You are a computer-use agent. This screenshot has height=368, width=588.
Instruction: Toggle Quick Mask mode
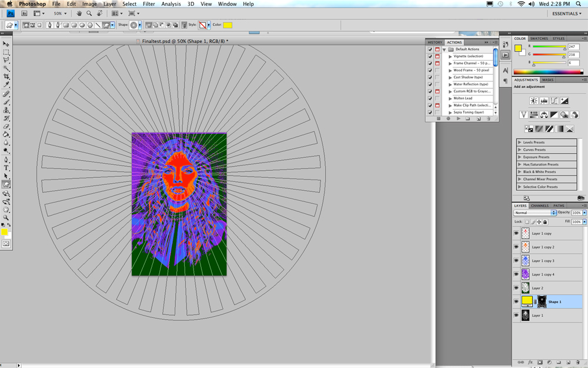click(x=6, y=244)
